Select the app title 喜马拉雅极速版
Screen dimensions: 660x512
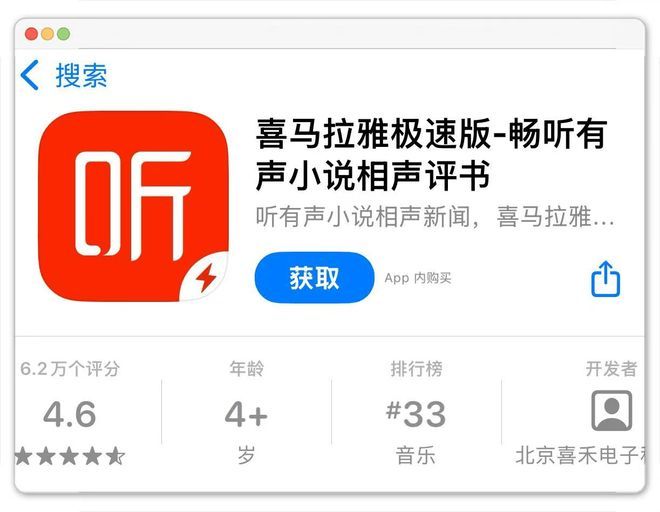pos(373,134)
